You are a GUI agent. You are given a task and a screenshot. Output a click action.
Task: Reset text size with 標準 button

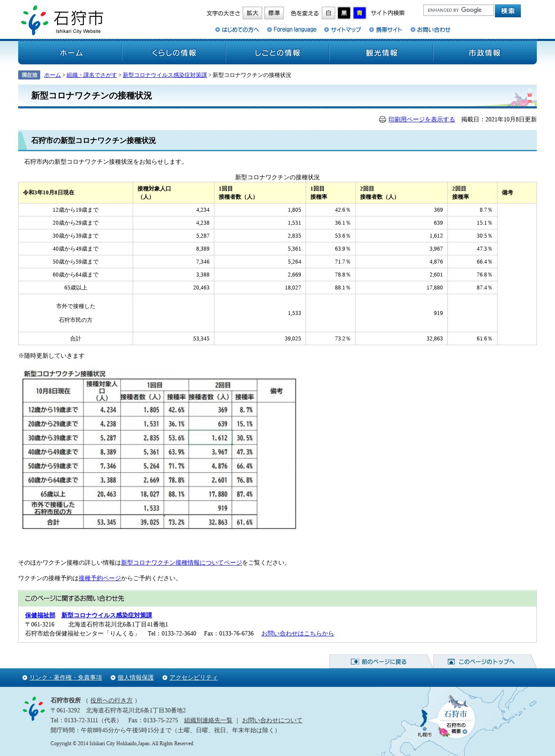[274, 13]
